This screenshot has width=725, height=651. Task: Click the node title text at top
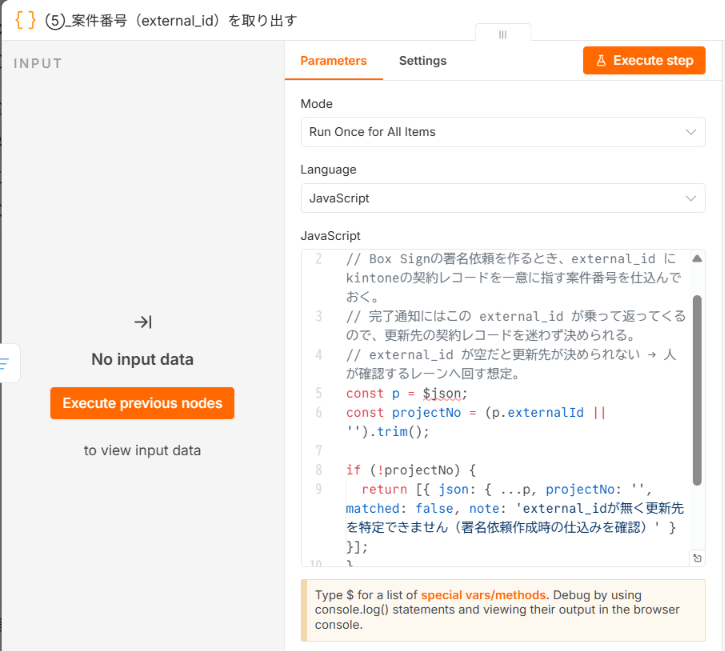171,21
